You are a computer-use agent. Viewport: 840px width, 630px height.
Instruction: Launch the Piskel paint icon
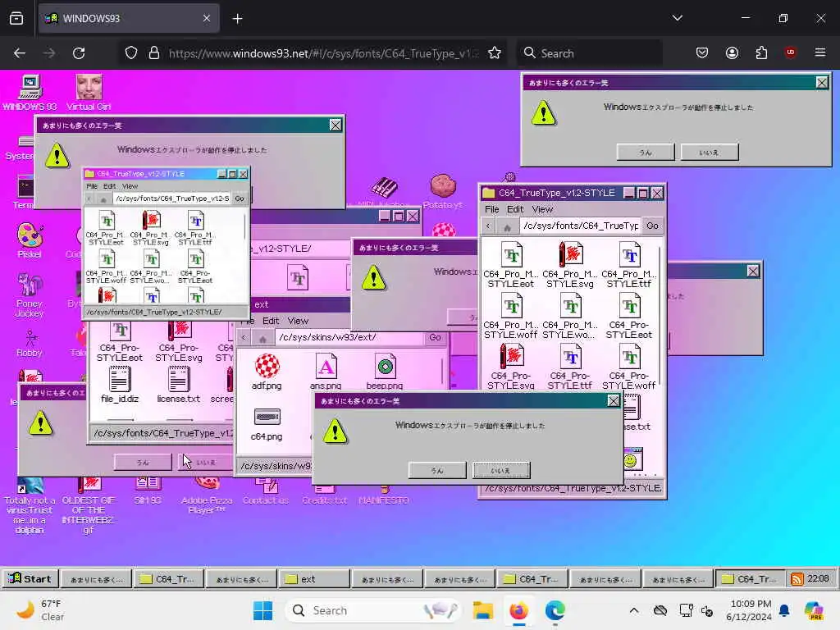[30, 240]
